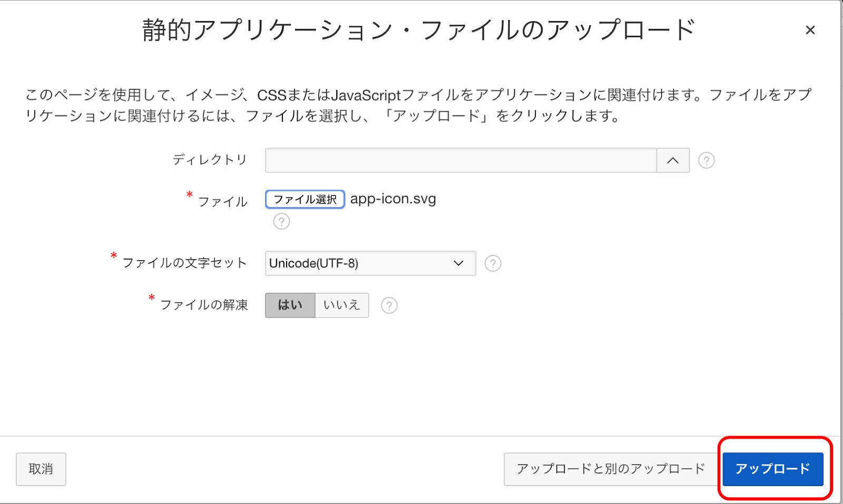843x504 pixels.
Task: Click アップロードと別のアップロード button
Action: coord(611,469)
